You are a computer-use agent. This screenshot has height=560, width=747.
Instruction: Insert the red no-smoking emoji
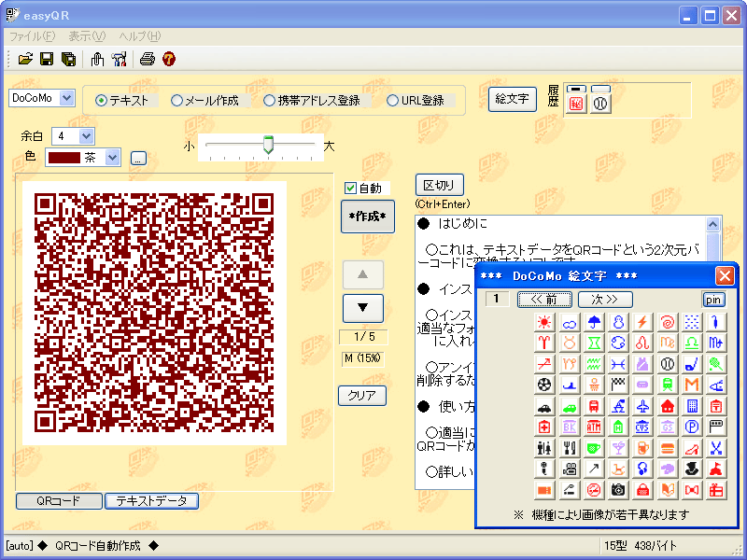tap(594, 489)
